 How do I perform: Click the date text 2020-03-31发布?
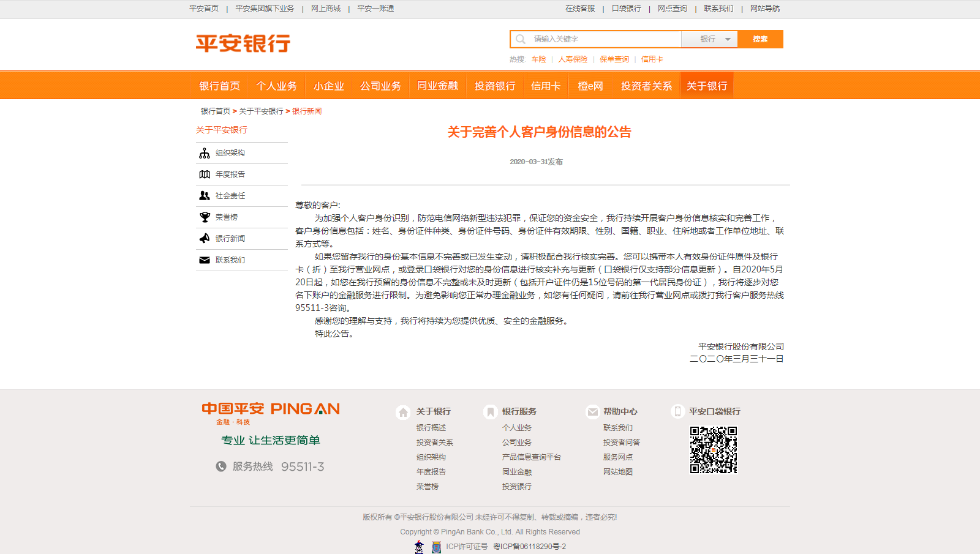[x=536, y=162]
